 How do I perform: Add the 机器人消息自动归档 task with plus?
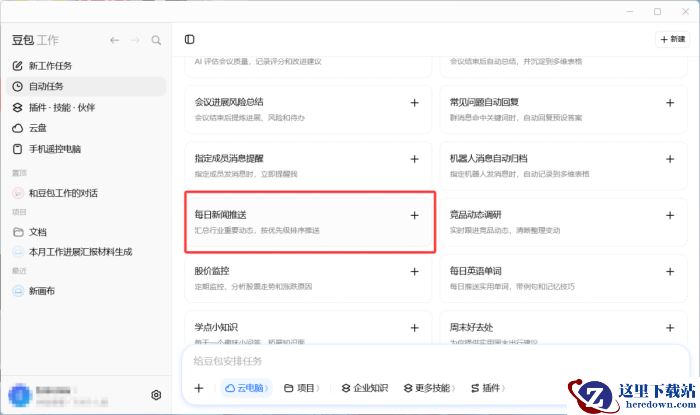(670, 159)
